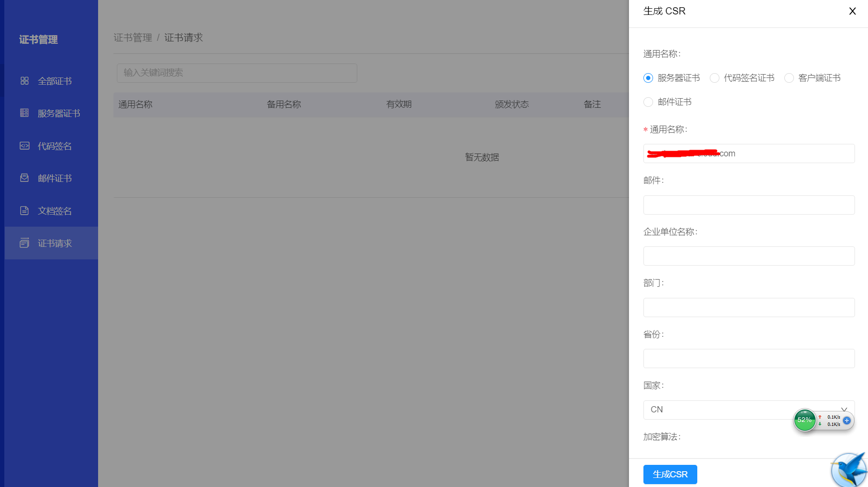Click the 颁发状态 column header
The height and width of the screenshot is (487, 868).
(x=512, y=104)
